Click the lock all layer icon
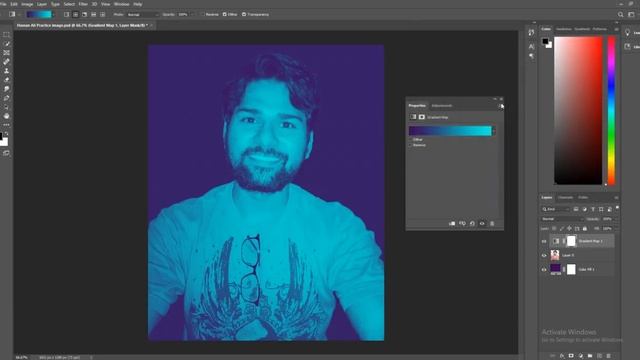The image size is (640, 360). click(585, 229)
